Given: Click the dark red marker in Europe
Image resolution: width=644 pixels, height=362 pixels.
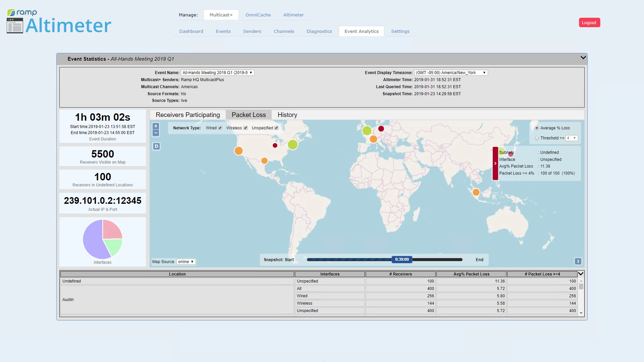Looking at the screenshot, I should pos(381,129).
